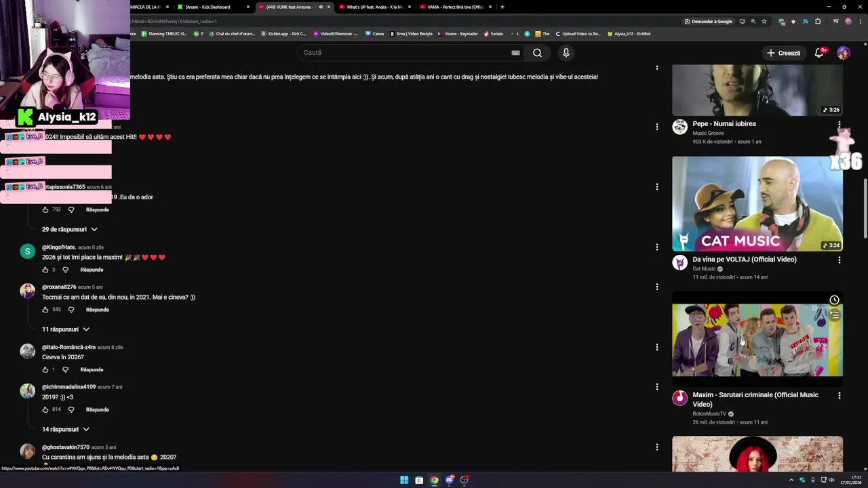This screenshot has height=488, width=868.
Task: Mute audio on VUNK feat Antonia tab
Action: pos(321,7)
